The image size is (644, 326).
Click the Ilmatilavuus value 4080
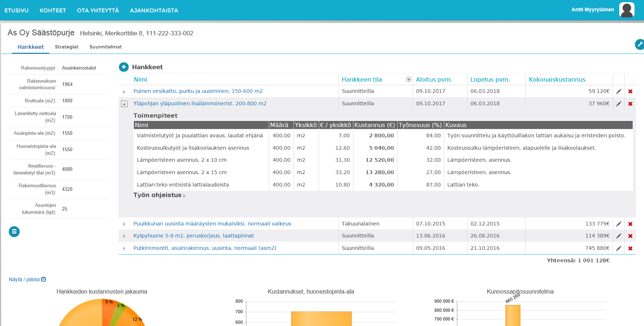click(x=67, y=169)
